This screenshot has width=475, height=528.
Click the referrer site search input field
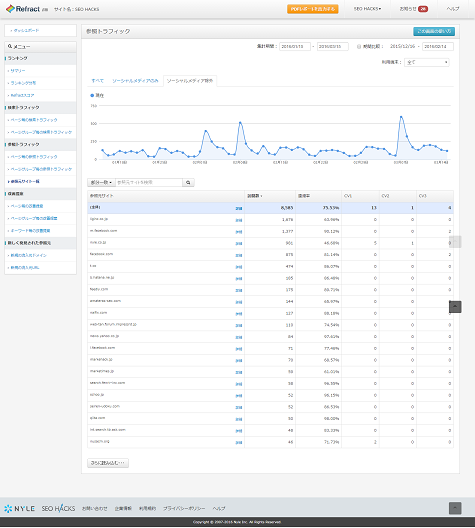tap(149, 183)
